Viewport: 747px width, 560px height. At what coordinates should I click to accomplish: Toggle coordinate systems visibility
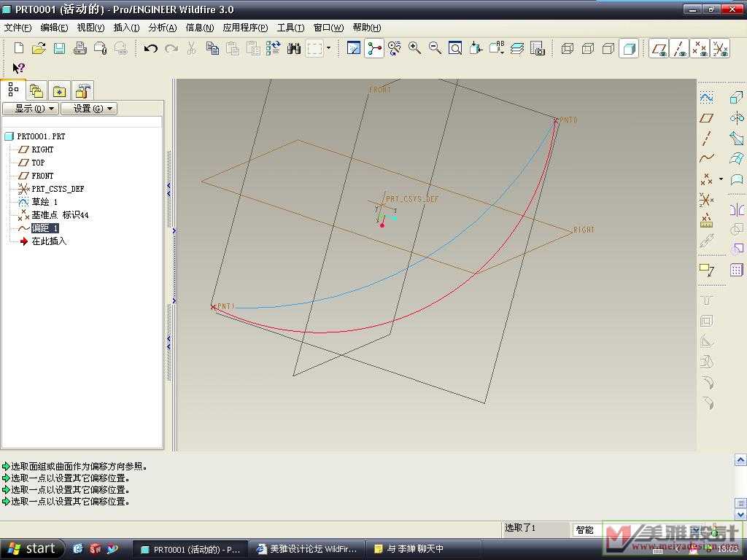(x=720, y=48)
